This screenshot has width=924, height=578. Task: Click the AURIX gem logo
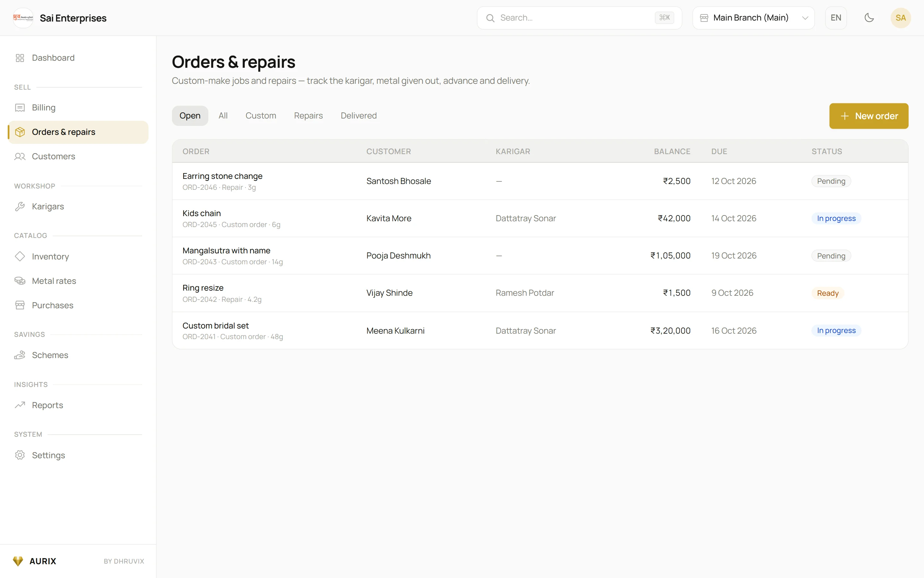18,561
